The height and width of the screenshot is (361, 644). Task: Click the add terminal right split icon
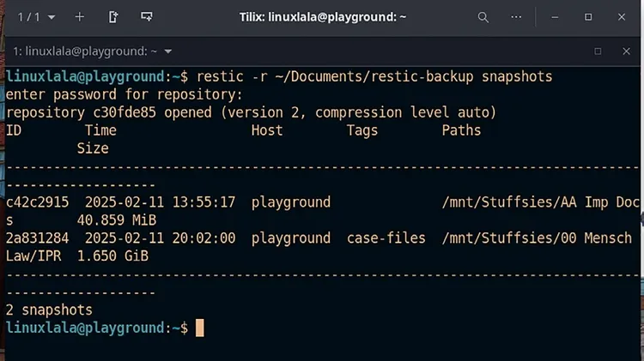click(x=113, y=17)
